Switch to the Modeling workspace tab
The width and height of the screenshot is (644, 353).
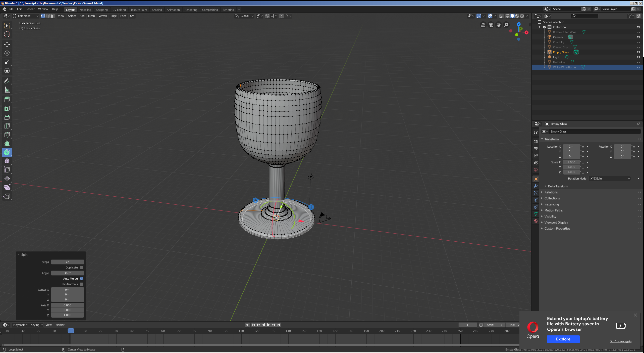[85, 10]
